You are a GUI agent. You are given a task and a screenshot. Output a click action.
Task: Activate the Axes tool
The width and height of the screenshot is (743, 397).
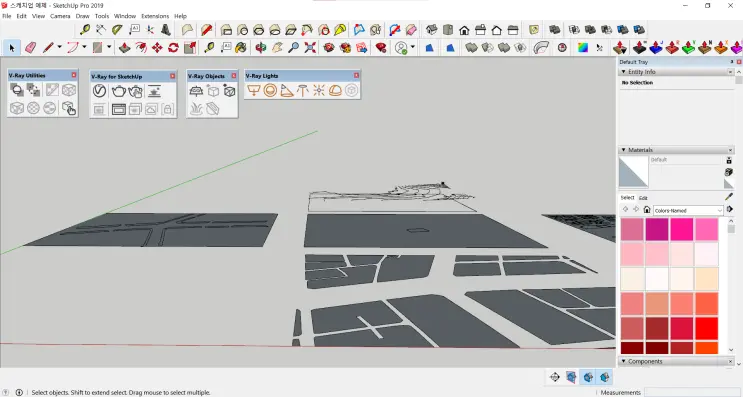(150, 30)
